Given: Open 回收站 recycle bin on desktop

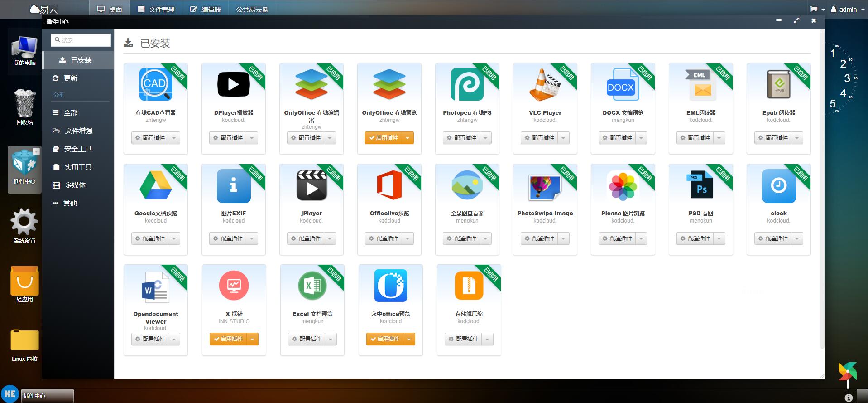Looking at the screenshot, I should tap(24, 107).
